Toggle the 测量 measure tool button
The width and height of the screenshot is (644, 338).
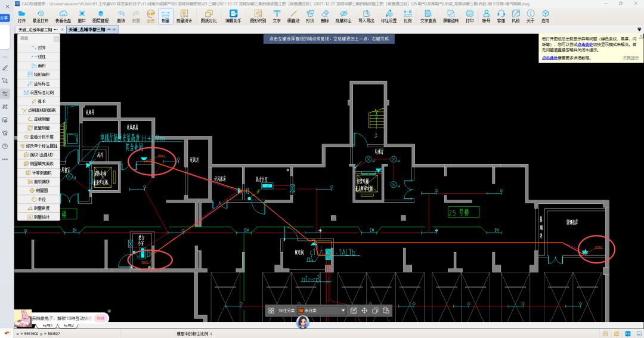166,16
